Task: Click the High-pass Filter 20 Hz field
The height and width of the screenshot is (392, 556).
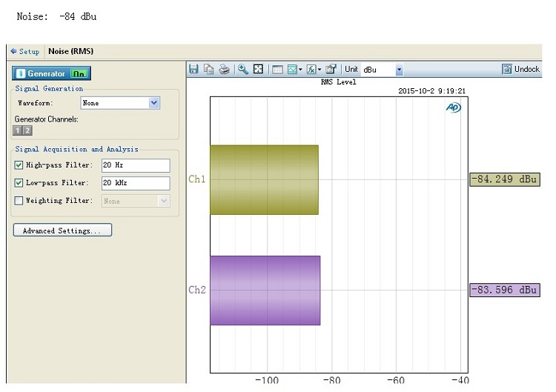Action: pyautogui.click(x=136, y=165)
